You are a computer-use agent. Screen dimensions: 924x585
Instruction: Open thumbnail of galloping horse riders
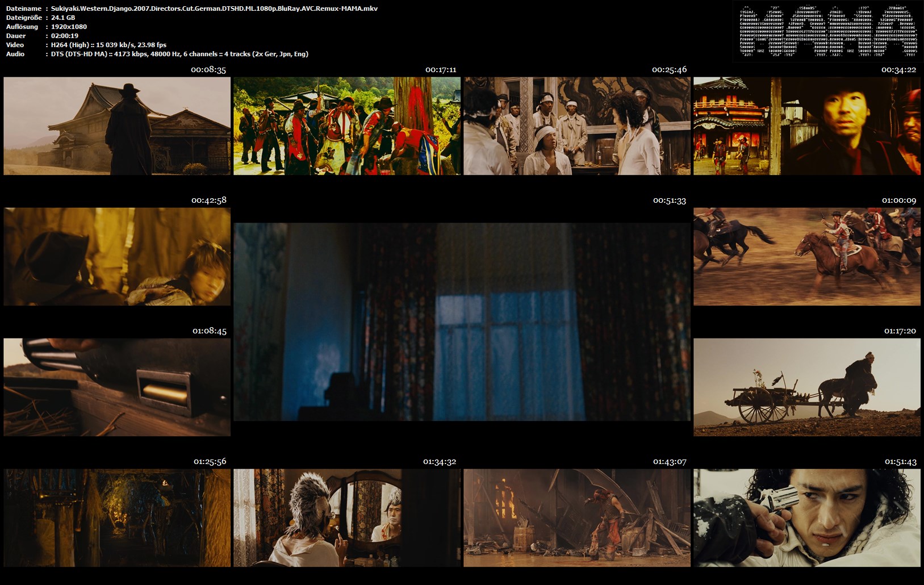coord(807,257)
